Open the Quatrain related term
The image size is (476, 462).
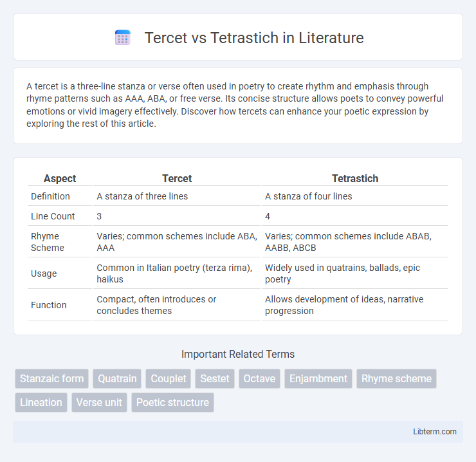coord(117,378)
